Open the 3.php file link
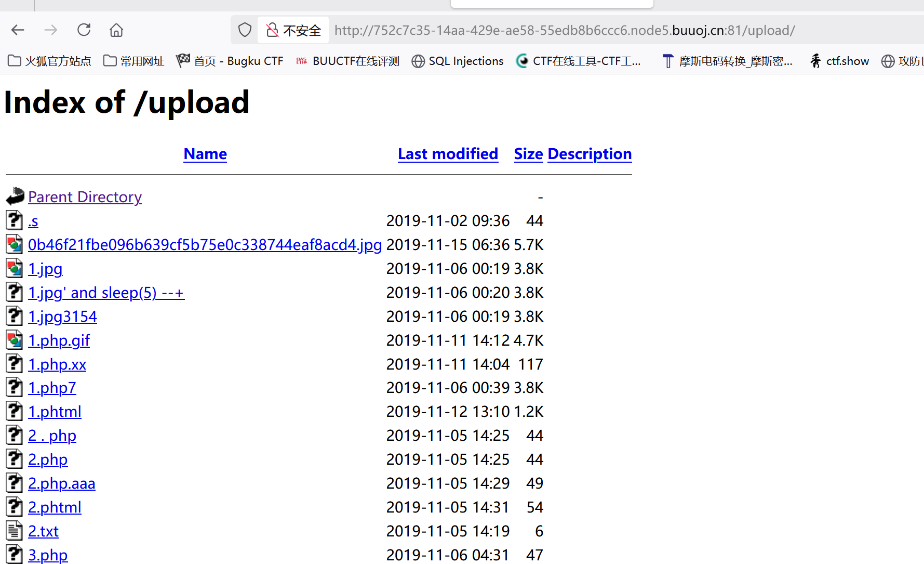Viewport: 924px width, 564px height. click(x=48, y=555)
